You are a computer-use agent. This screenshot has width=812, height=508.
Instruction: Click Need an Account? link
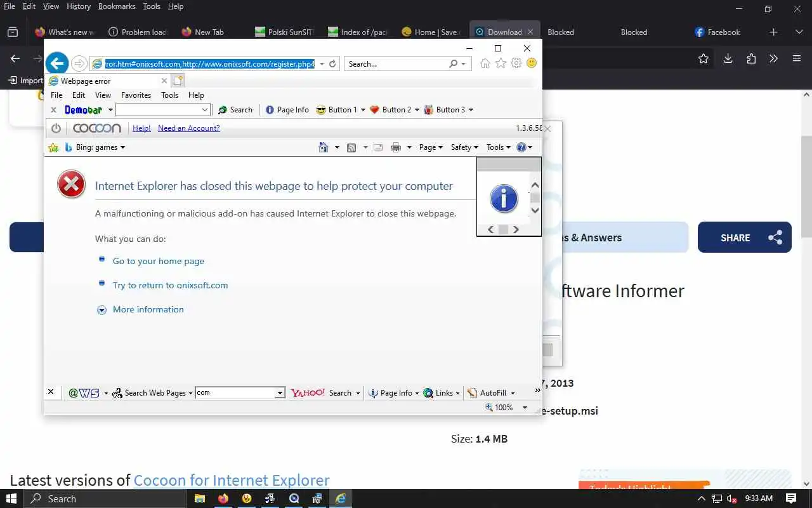(189, 128)
